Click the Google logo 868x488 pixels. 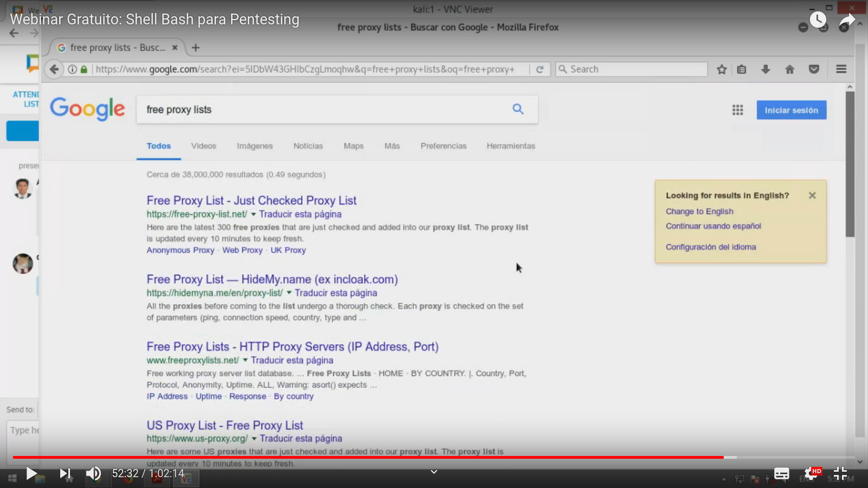[x=87, y=109]
